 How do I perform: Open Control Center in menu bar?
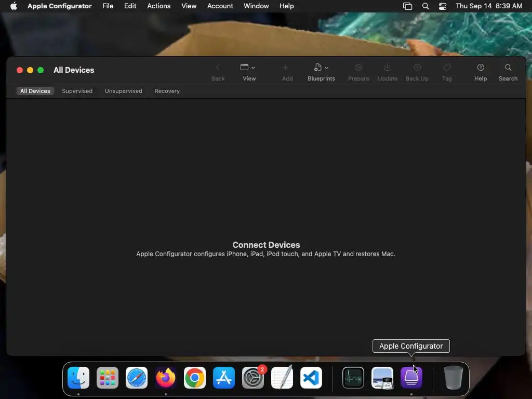[443, 6]
